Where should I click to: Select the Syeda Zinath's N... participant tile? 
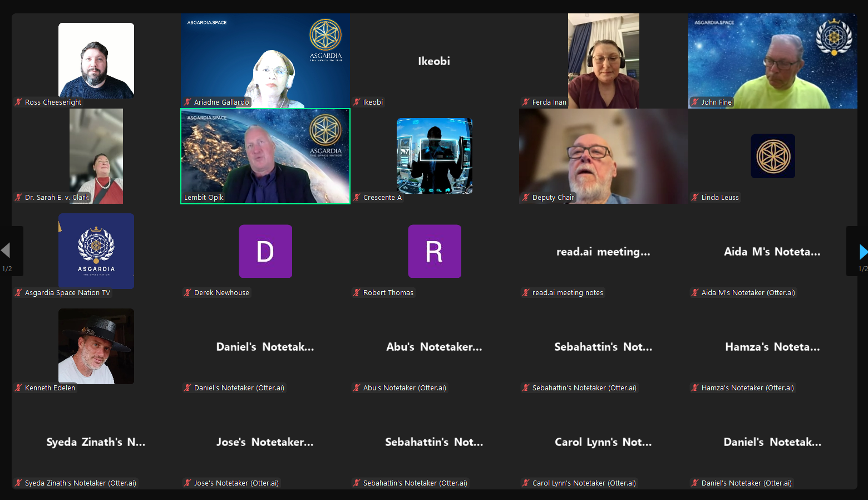pos(96,442)
